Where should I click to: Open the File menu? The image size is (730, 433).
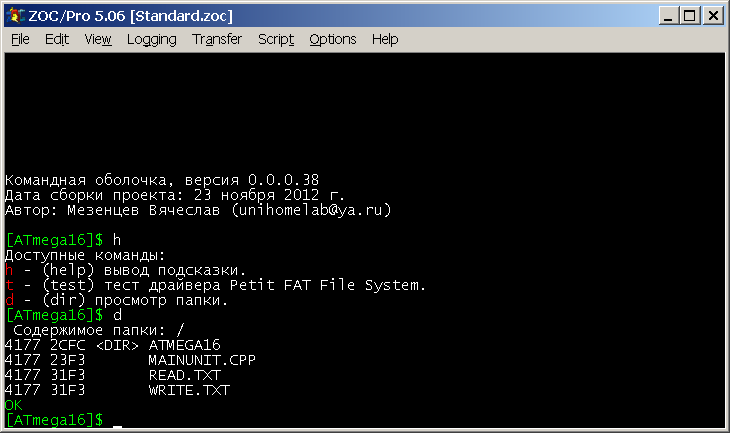(20, 39)
